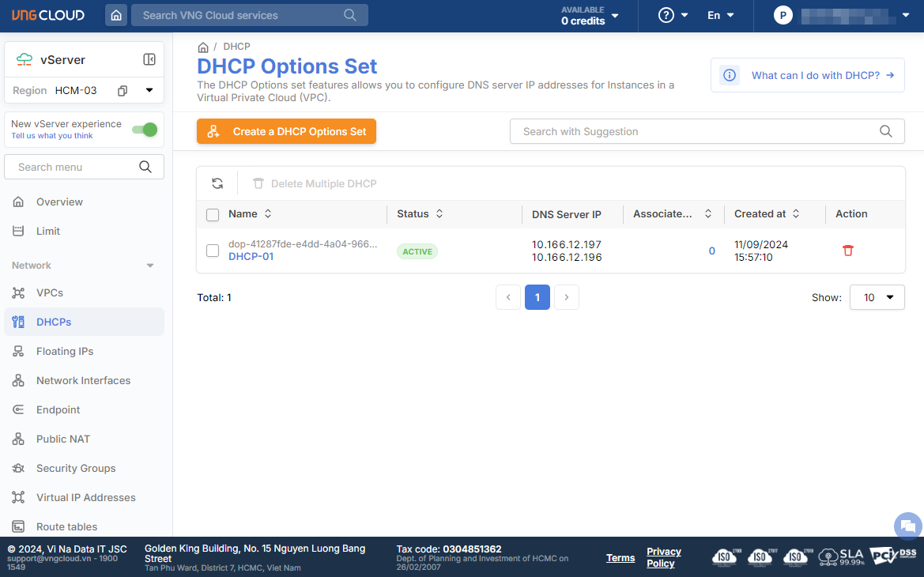This screenshot has width=924, height=577.
Task: Sort the table by Created at column
Action: pyautogui.click(x=796, y=214)
